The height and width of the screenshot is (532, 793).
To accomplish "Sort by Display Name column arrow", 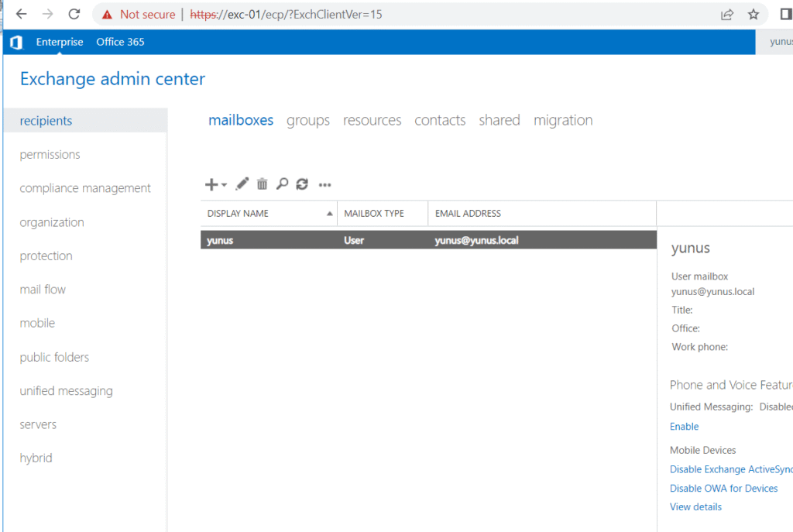I will tap(330, 214).
